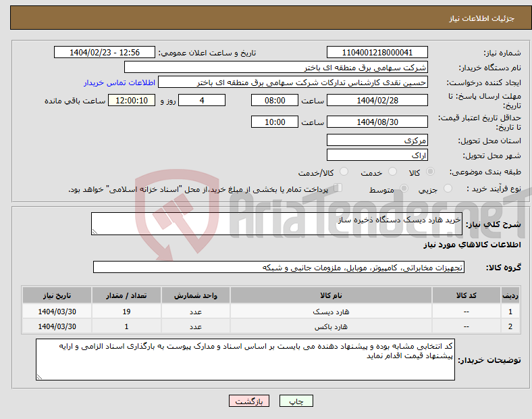This screenshot has width=532, height=419.
Task: Click the buyer organization name field
Action: pos(276,67)
